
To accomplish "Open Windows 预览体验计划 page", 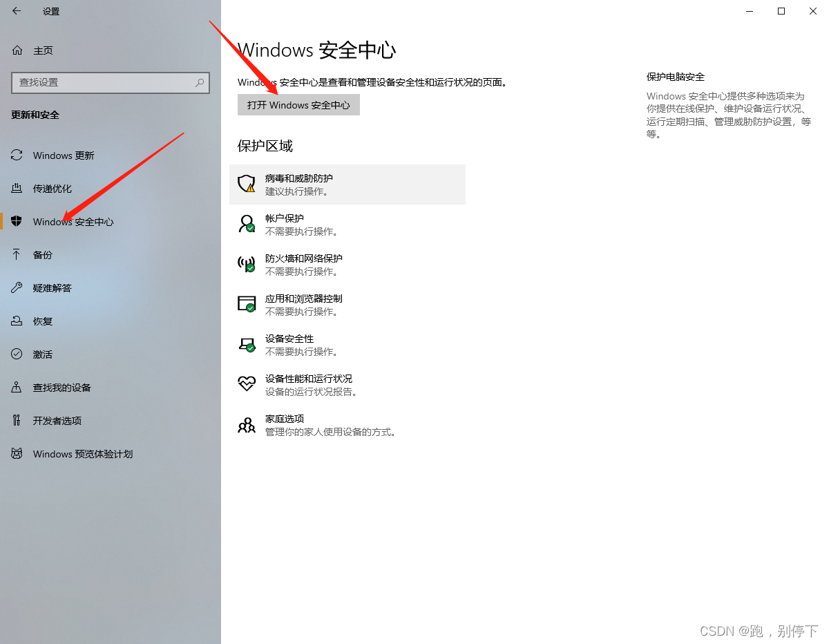I will click(x=111, y=454).
